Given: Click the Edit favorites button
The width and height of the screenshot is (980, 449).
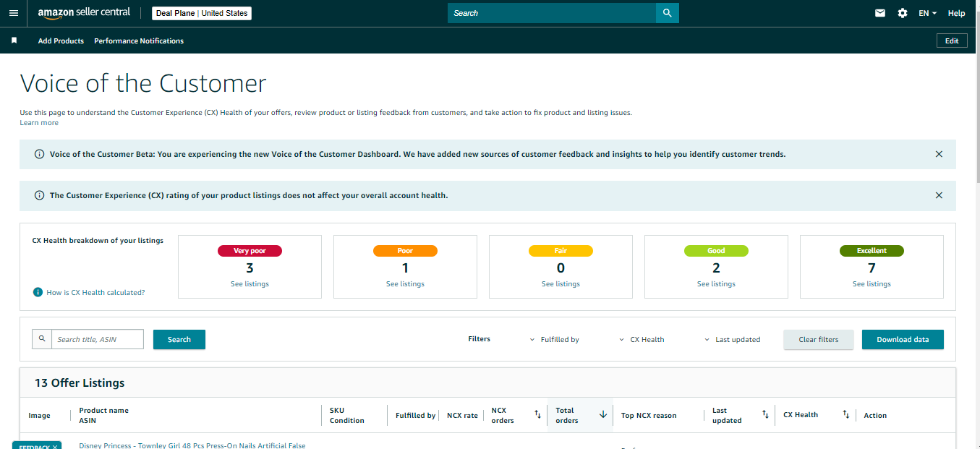Looking at the screenshot, I should coord(952,40).
